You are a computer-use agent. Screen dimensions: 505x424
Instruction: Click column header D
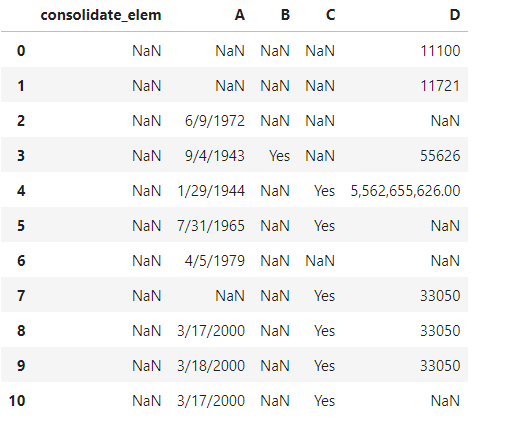coord(455,15)
